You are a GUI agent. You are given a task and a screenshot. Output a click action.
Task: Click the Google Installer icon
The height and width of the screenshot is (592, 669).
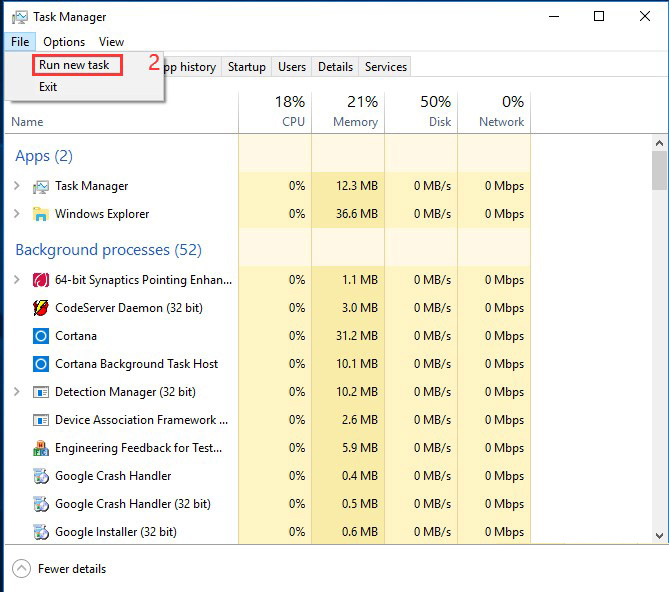click(41, 532)
